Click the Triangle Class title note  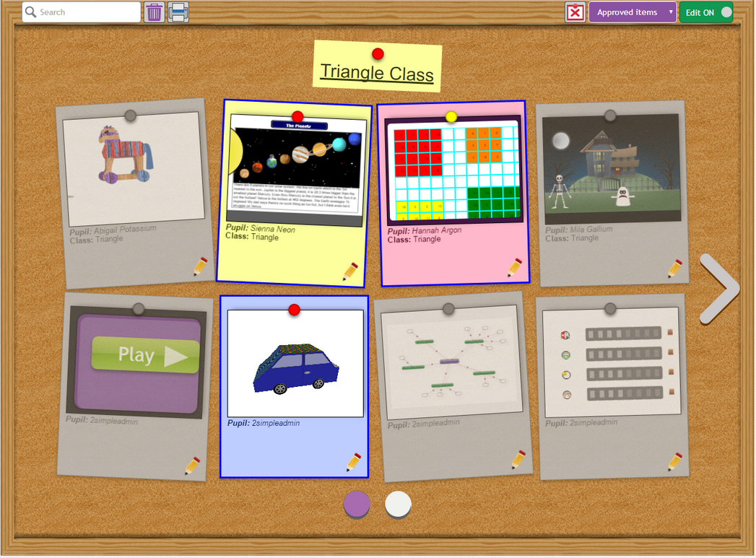377,73
